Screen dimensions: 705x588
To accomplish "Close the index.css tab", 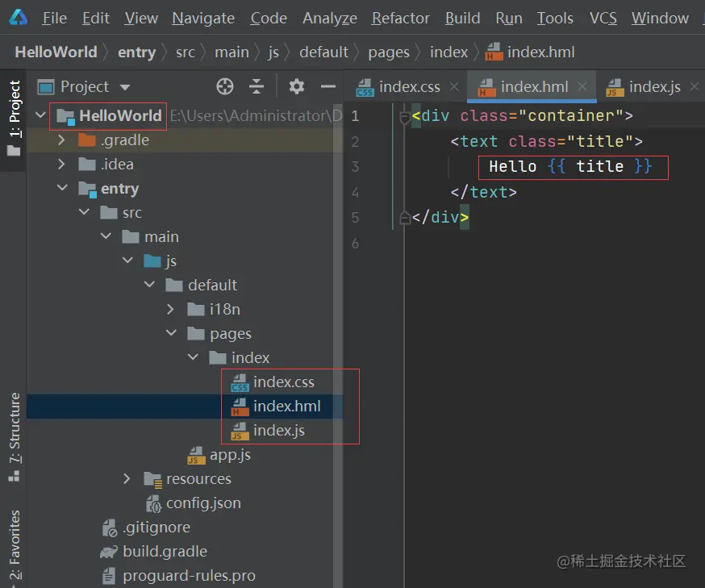I will (x=454, y=86).
